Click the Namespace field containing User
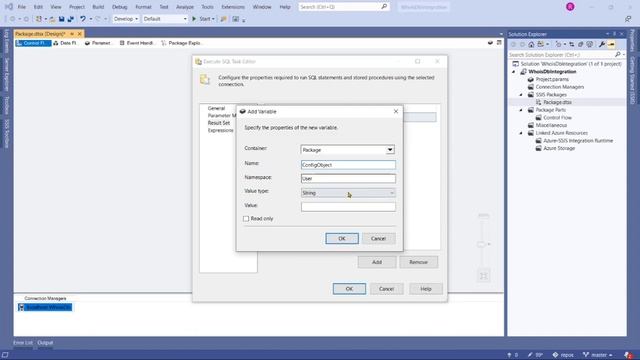This screenshot has width=640, height=360. 348,178
